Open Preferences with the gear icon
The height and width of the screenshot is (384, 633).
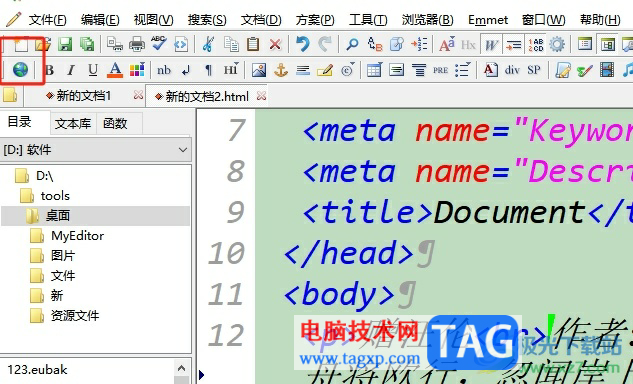pos(557,44)
